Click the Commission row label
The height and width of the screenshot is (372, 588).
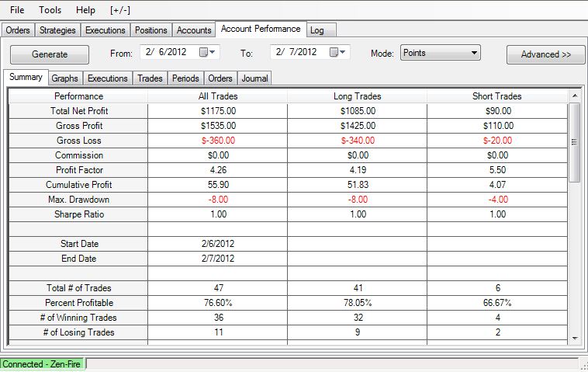point(79,155)
